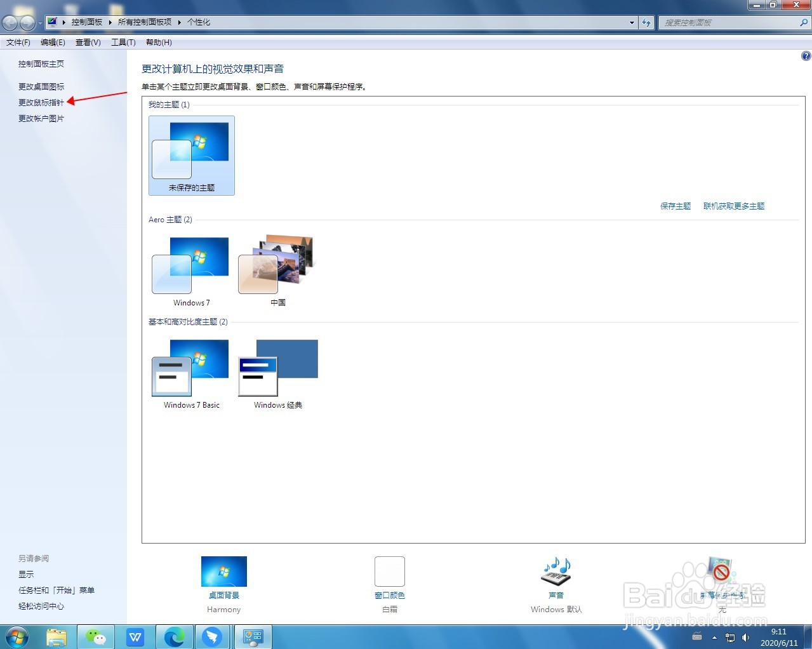Click the input keyboard icon in the tray
Viewport: 812px width, 649px height.
click(x=696, y=637)
